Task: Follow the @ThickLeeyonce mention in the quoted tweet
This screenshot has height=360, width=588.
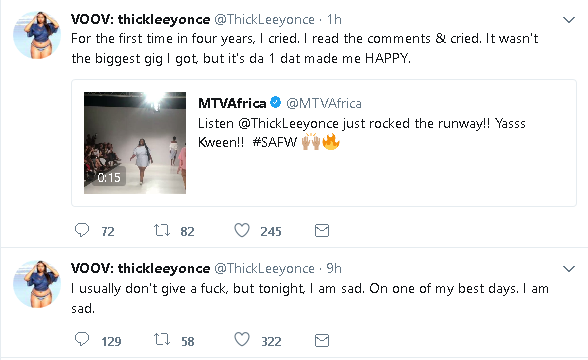Action: pos(289,123)
